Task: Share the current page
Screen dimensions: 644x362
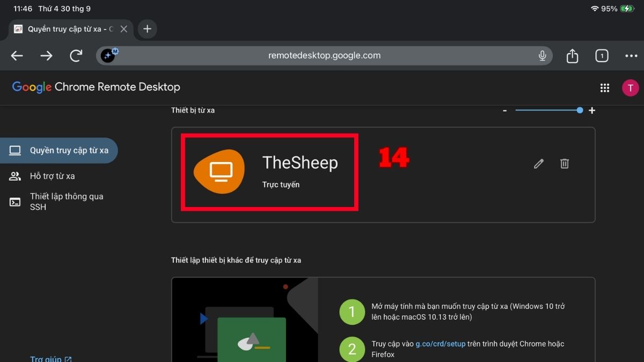Action: [573, 56]
